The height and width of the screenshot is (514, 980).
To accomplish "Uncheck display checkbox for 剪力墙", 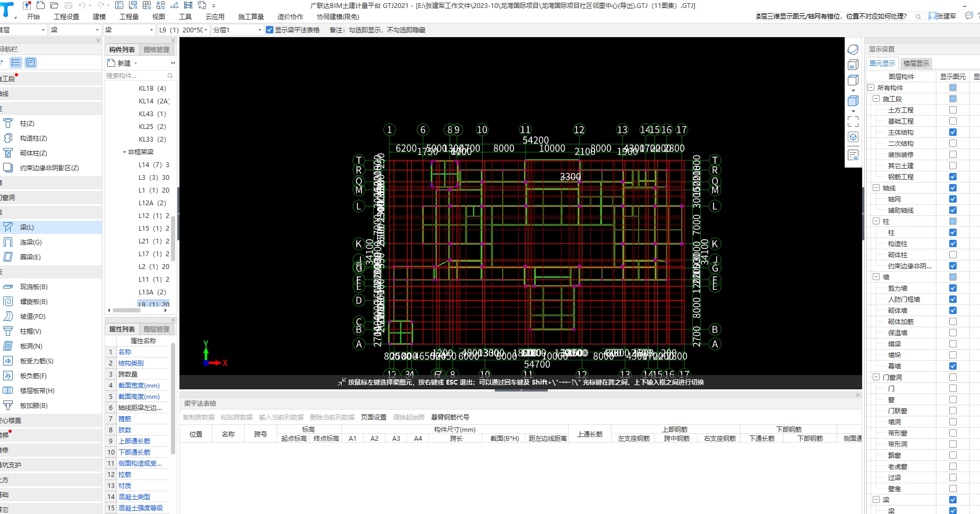I will 953,288.
